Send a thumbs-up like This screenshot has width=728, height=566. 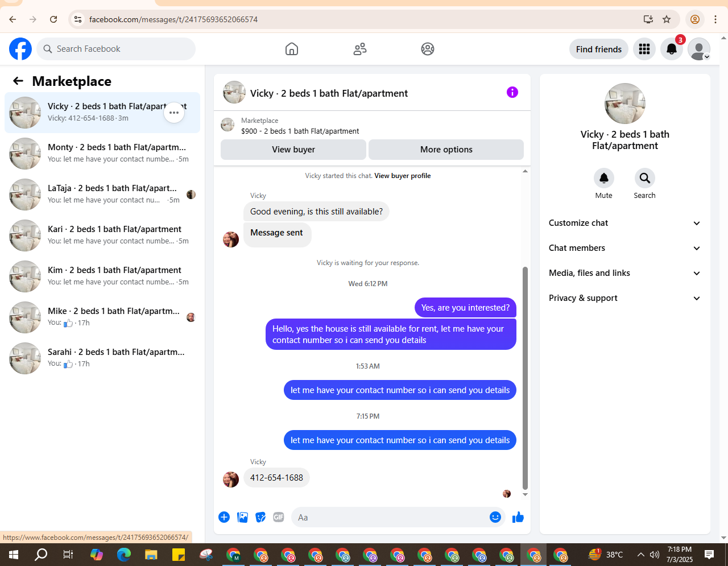click(x=518, y=517)
